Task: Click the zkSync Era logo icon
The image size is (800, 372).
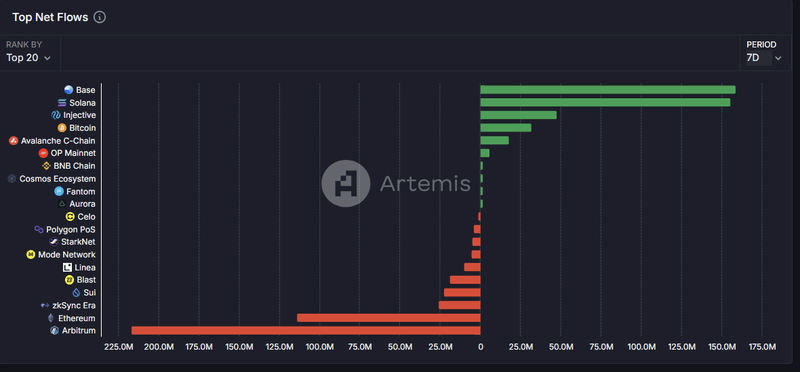Action: click(x=45, y=306)
